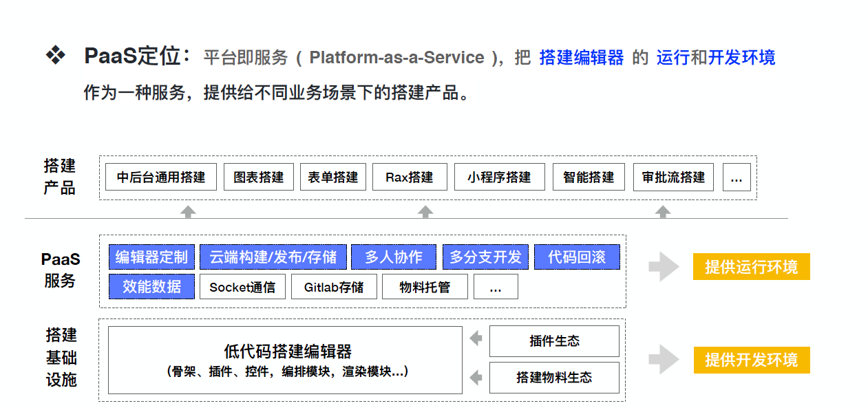This screenshot has height=410, width=868.
Task: Select the heading text PaaS定位：
Action: click(x=138, y=56)
